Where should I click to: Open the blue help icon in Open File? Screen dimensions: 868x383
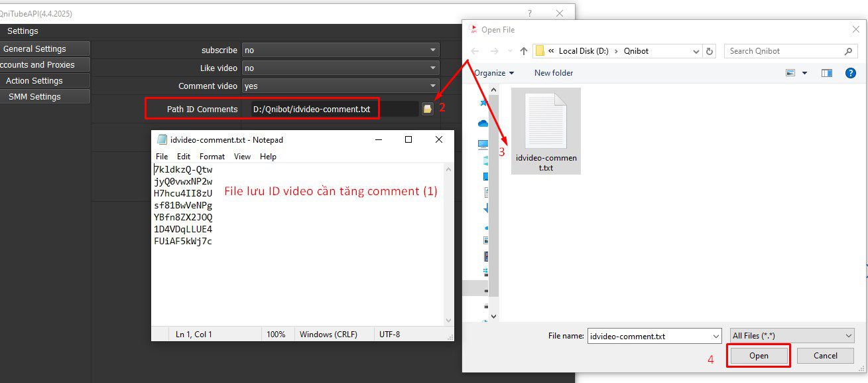[851, 73]
